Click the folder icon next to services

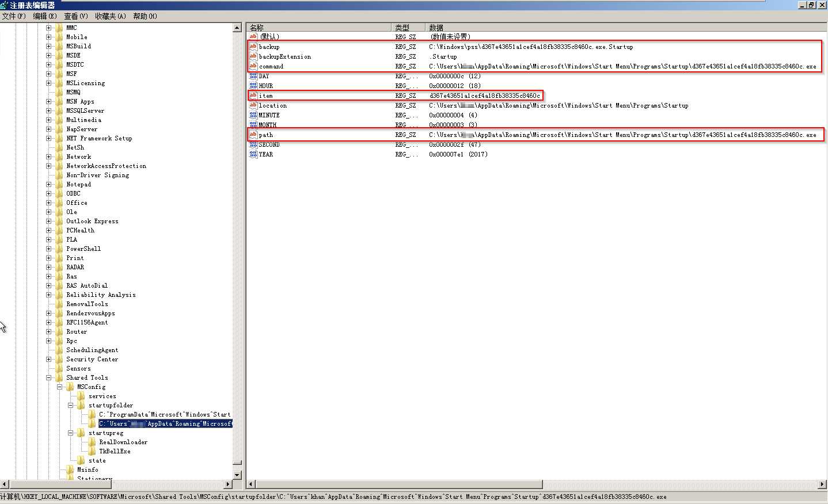point(81,396)
